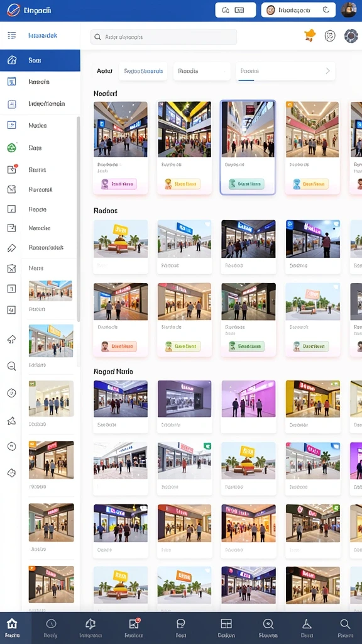Click the purple button on the first mall card
This screenshot has width=362, height=644.
(x=119, y=184)
